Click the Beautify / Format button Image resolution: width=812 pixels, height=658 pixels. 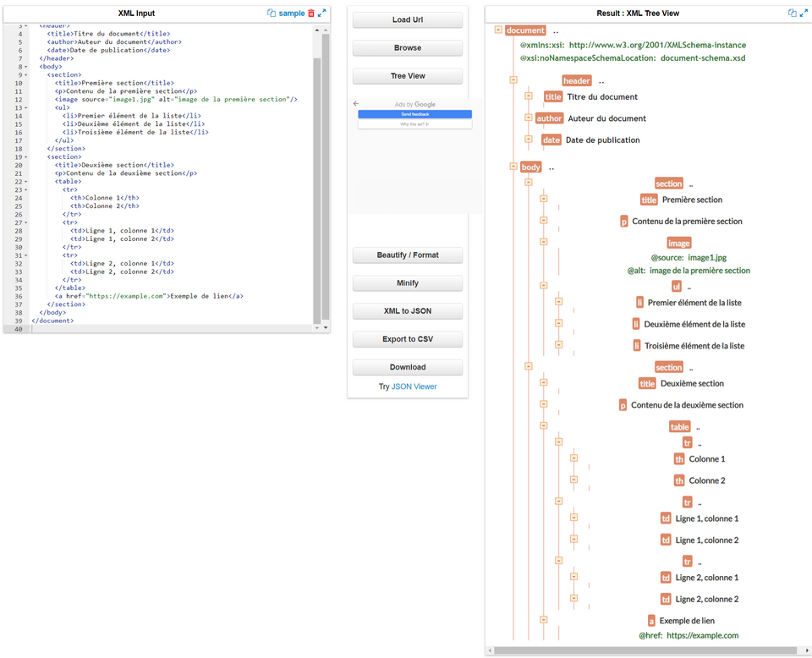[x=408, y=255]
